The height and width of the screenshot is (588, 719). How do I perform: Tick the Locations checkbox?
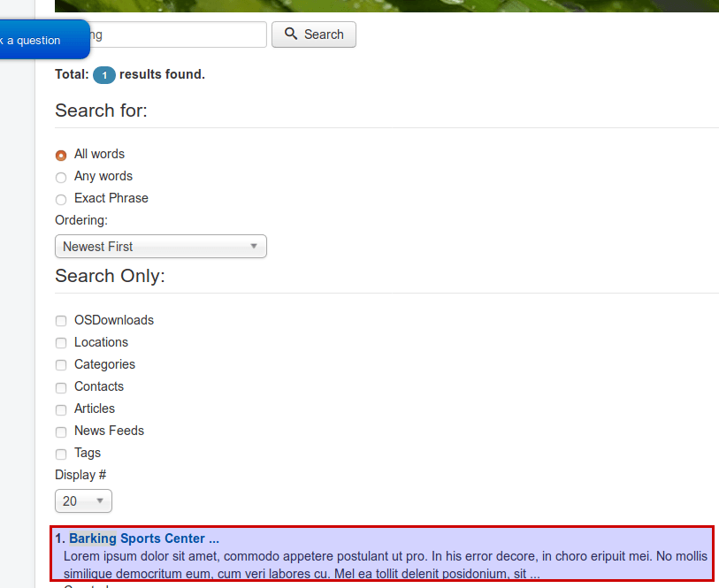click(61, 343)
